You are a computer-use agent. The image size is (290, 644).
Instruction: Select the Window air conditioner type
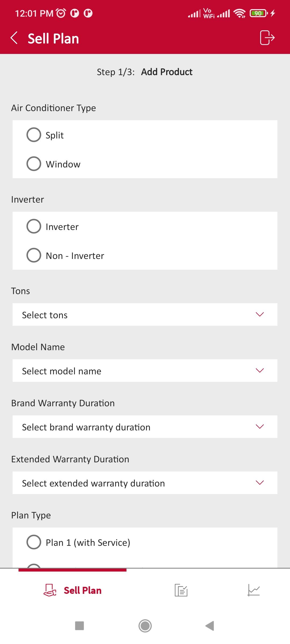point(145,164)
